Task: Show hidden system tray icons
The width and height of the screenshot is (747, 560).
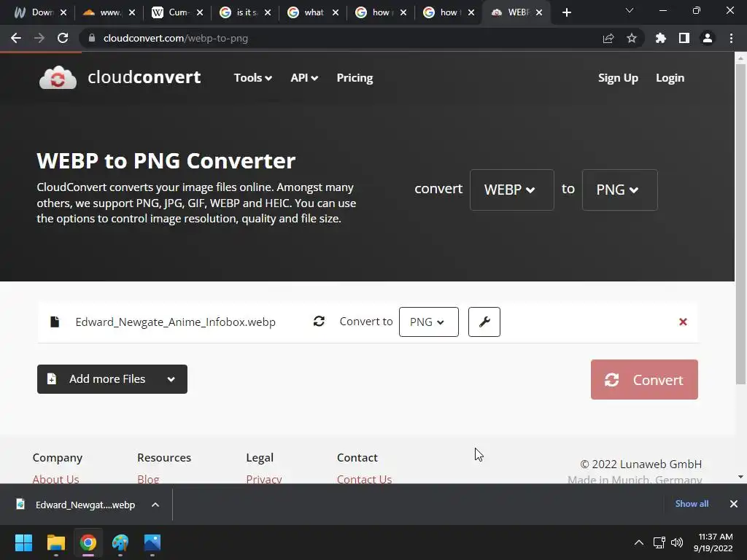Action: [639, 542]
